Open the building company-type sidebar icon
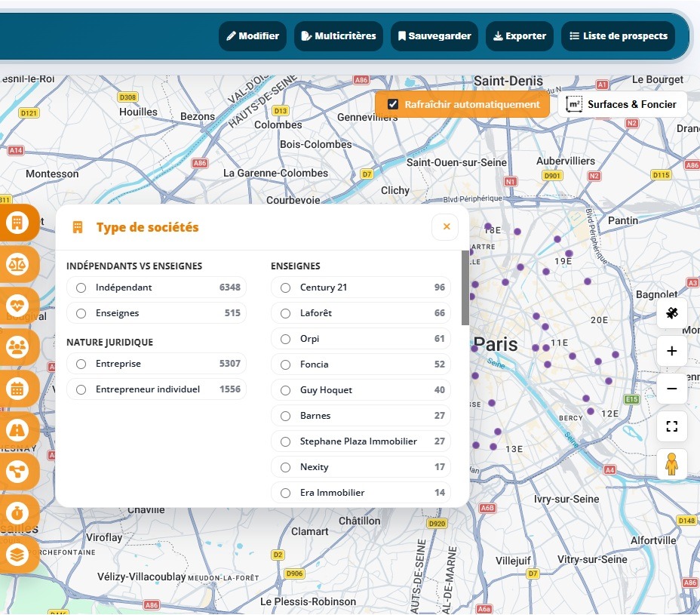700x615 pixels. click(x=17, y=223)
